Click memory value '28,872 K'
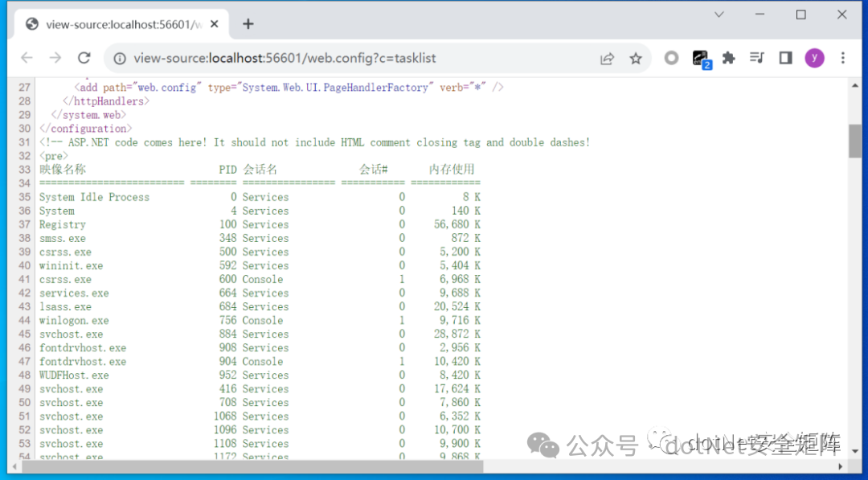 (457, 334)
